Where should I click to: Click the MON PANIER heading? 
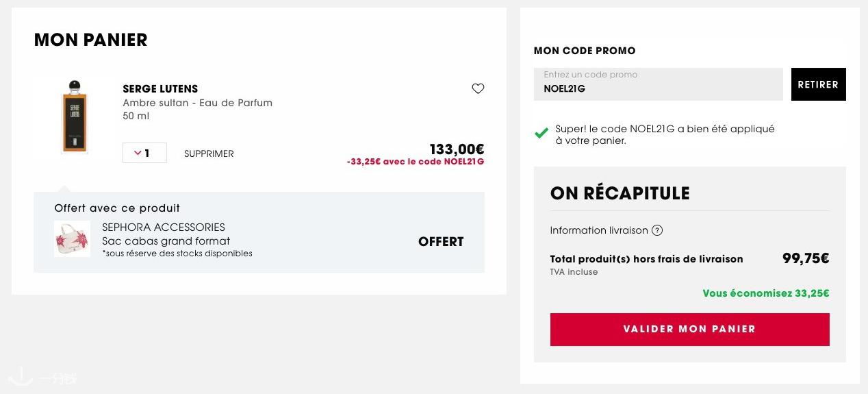[91, 40]
